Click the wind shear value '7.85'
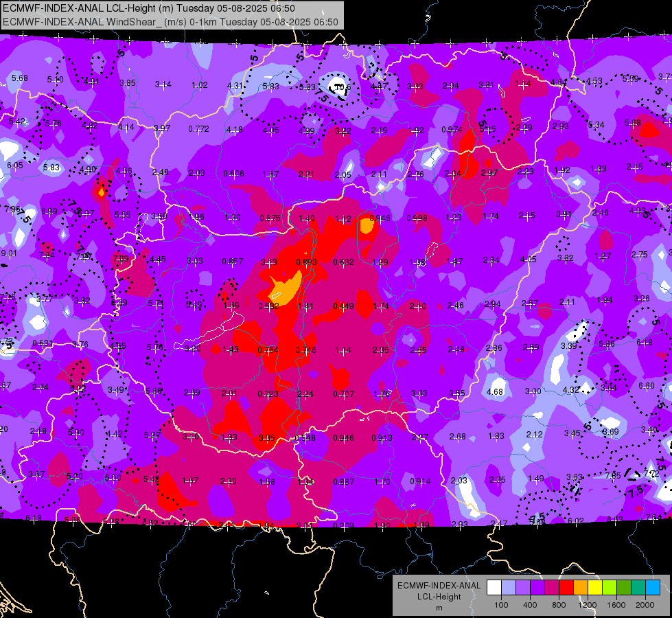The image size is (672, 618). click(613, 475)
